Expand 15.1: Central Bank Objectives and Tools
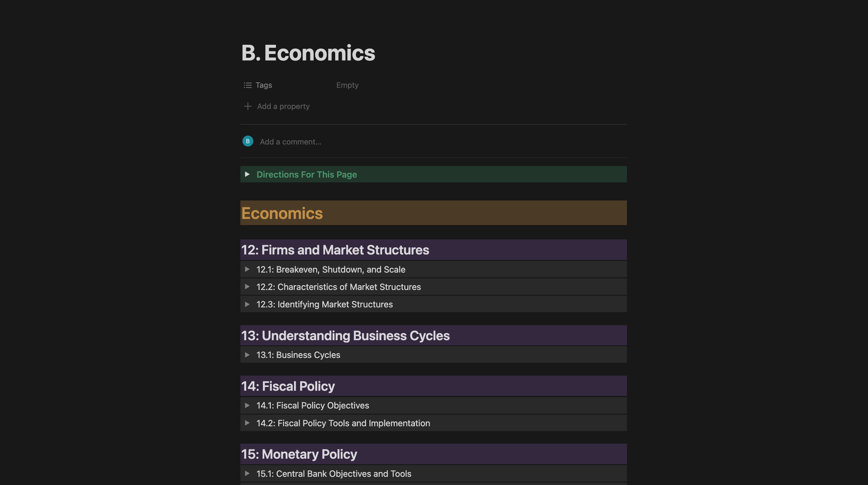This screenshot has width=868, height=485. pos(247,474)
